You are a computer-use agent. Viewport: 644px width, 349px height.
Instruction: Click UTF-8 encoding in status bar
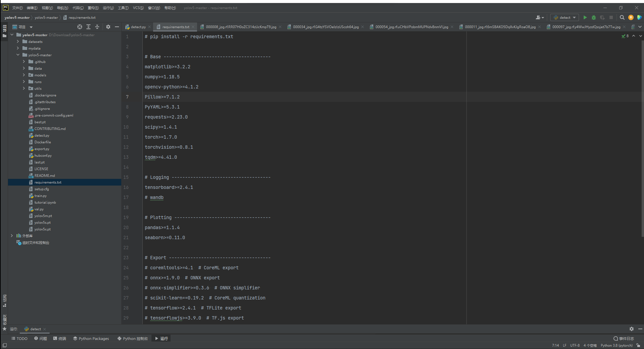pos(575,345)
